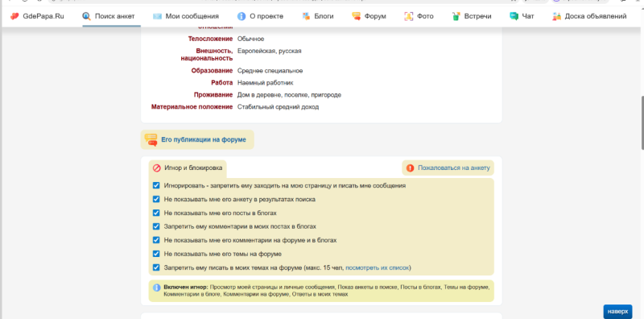This screenshot has height=319, width=644.
Task: Uncheck Не показывать анкету в результатах поиска
Action: [156, 200]
